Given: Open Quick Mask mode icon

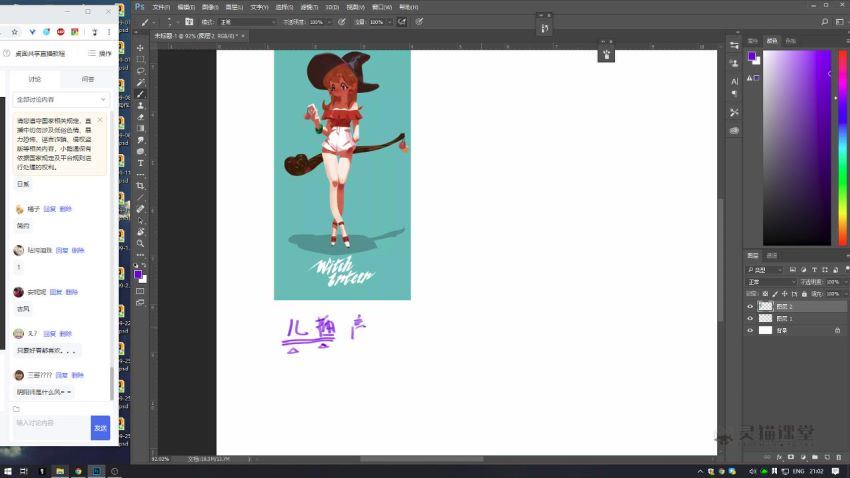Looking at the screenshot, I should (140, 291).
